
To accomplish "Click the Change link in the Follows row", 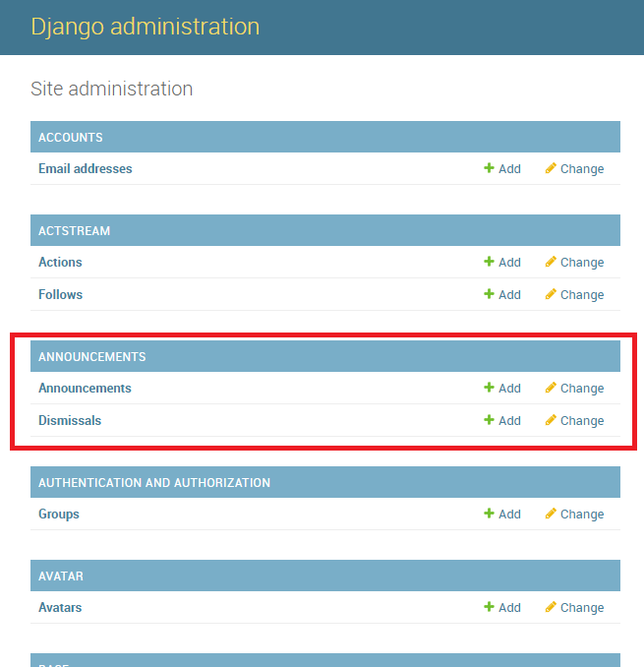I will (582, 295).
